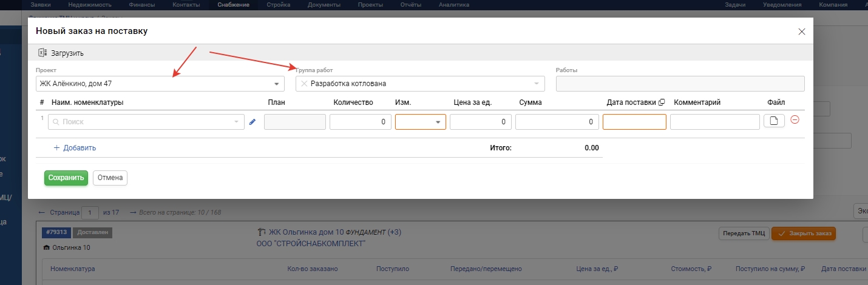The width and height of the screenshot is (868, 285).
Task: Go to Документы in the top menu
Action: point(324,5)
